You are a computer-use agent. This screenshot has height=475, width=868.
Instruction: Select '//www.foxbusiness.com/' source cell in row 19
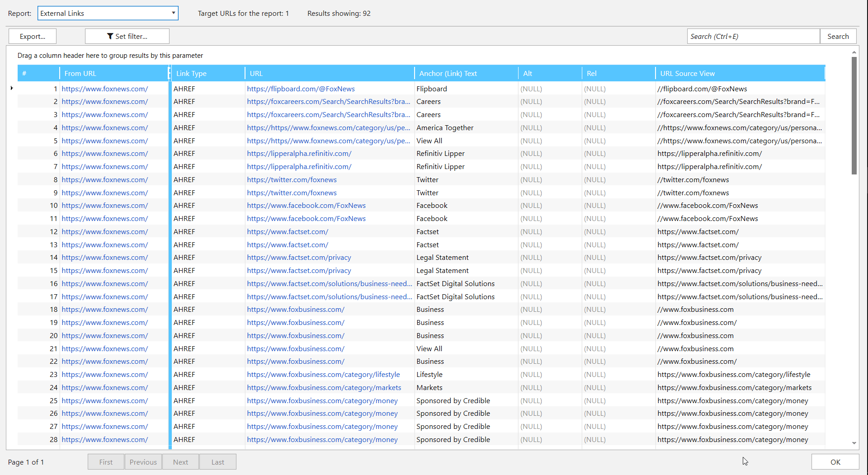[740, 323]
